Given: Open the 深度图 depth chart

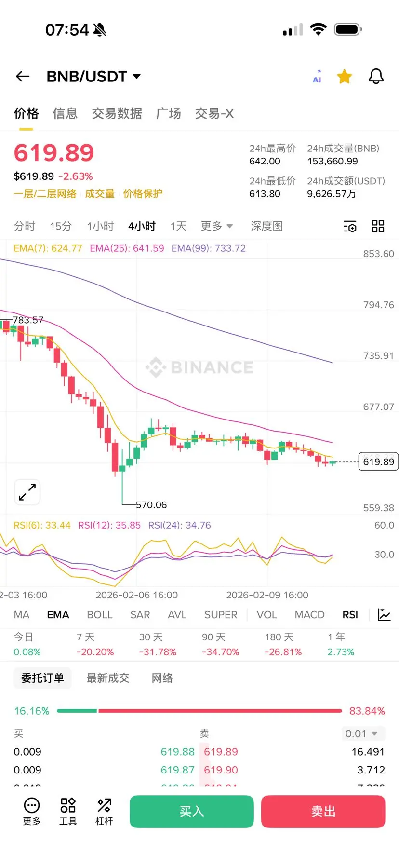Looking at the screenshot, I should click(x=266, y=226).
